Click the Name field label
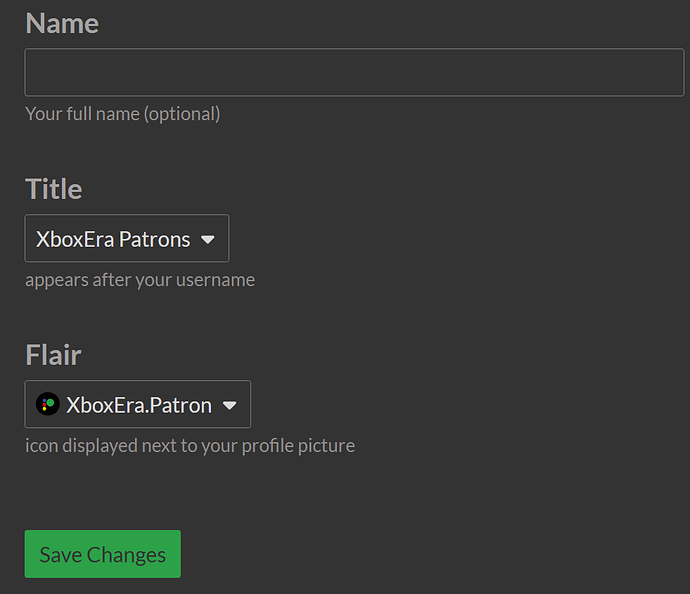The height and width of the screenshot is (594, 690). click(62, 23)
